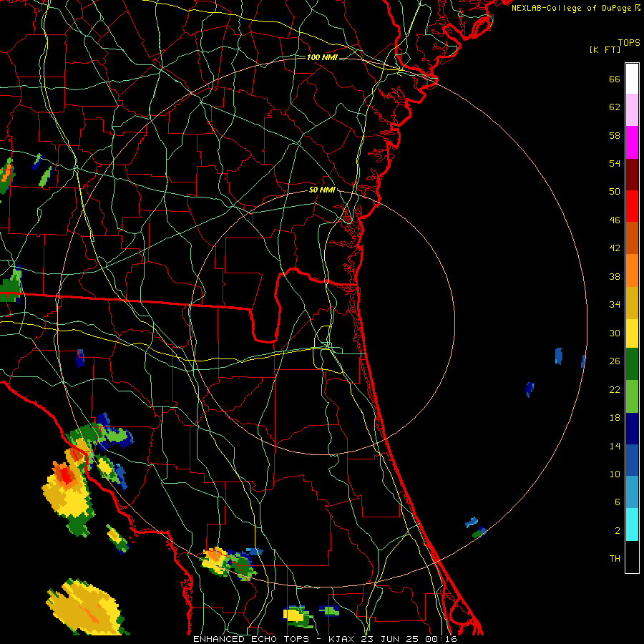
Task: Click the navy 18 kft legend swatch
Action: [x=632, y=429]
